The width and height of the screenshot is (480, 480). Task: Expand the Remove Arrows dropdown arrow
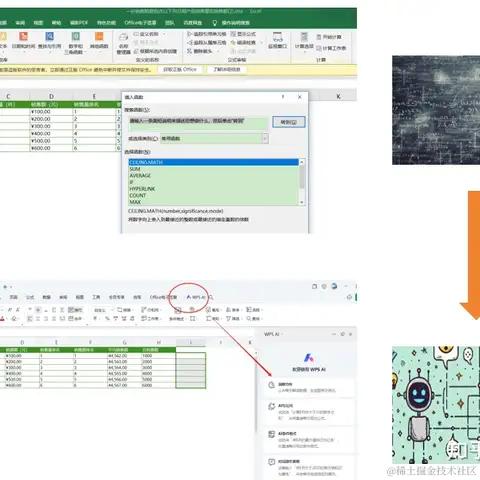click(x=218, y=51)
